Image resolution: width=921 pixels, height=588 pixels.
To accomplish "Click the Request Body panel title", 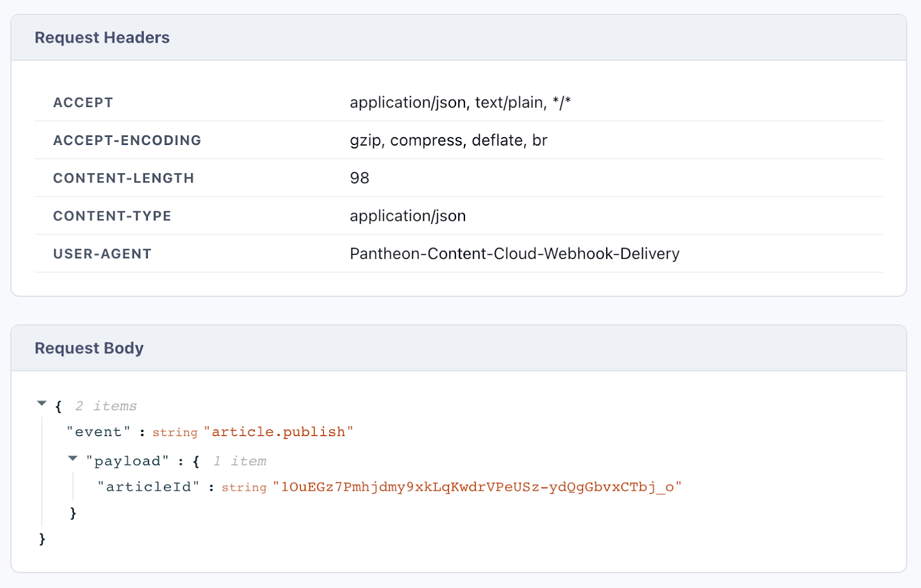I will 89,349.
